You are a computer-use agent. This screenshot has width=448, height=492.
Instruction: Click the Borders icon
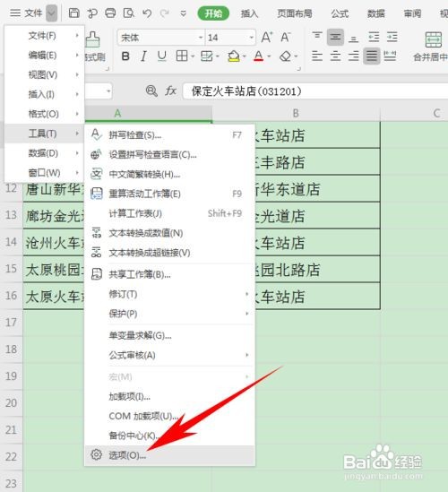(x=182, y=56)
